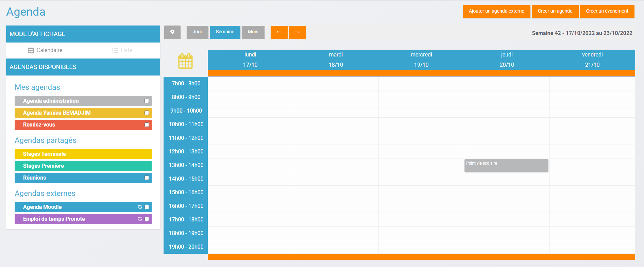
Task: Open the Point vie scolaire event
Action: click(506, 166)
